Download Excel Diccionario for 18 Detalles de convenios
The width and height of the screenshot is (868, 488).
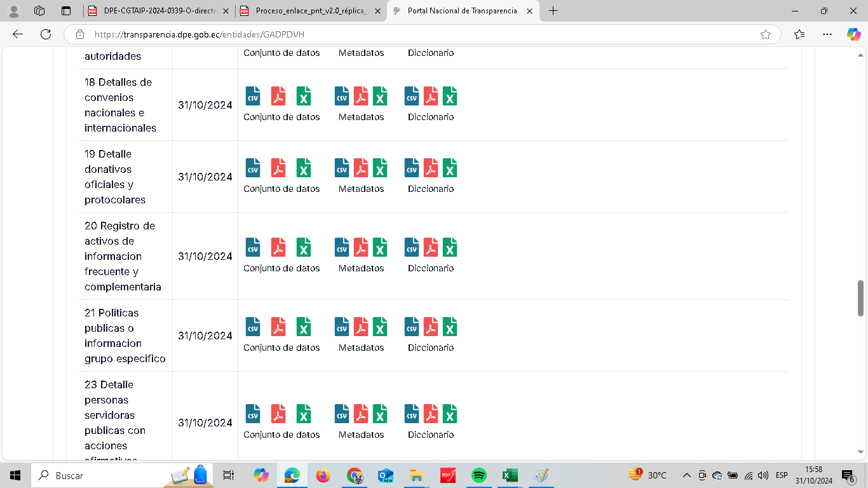pyautogui.click(x=450, y=96)
